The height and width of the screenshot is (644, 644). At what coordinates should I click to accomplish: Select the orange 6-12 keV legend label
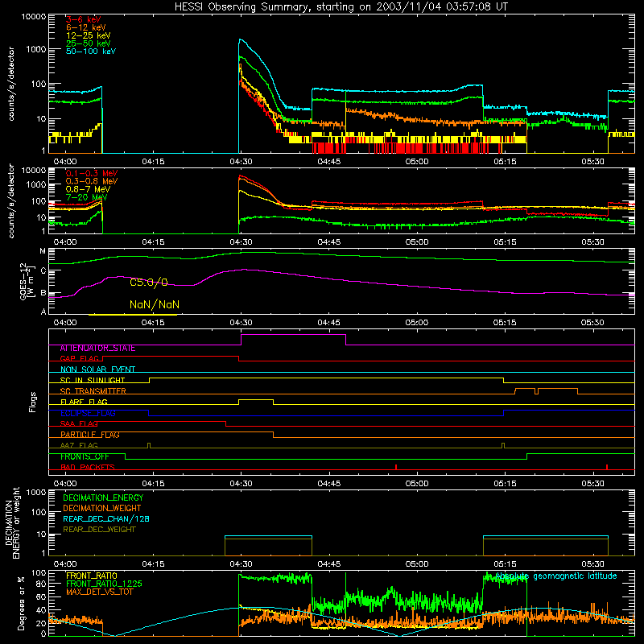point(86,27)
